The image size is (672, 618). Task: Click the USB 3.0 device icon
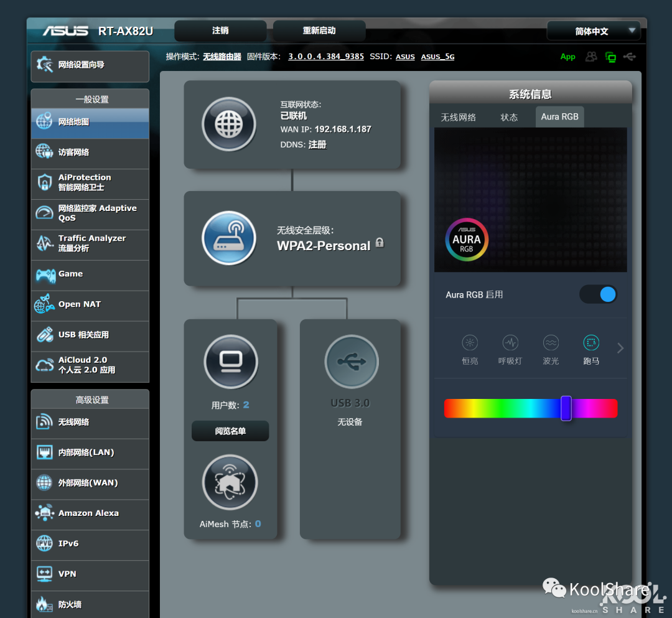[x=352, y=362]
